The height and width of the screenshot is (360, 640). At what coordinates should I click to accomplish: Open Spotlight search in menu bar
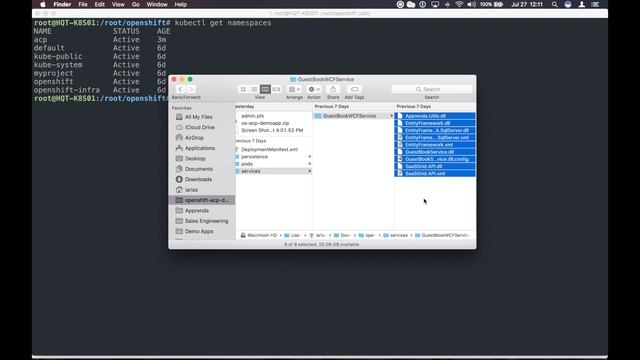[x=554, y=4]
